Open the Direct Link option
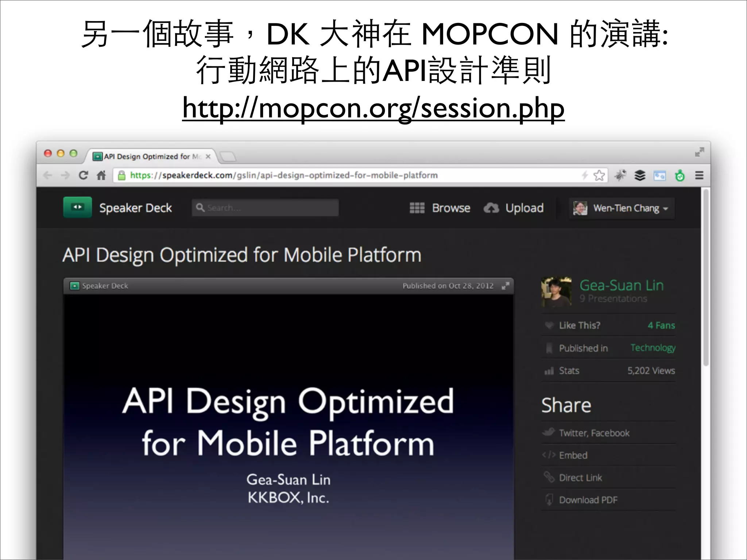The height and width of the screenshot is (560, 747). point(580,478)
